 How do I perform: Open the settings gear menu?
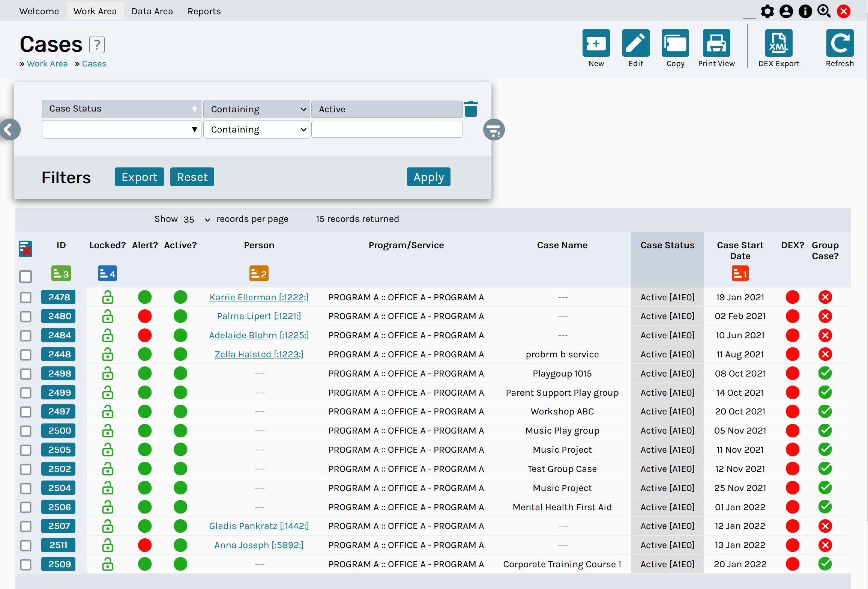pos(767,11)
